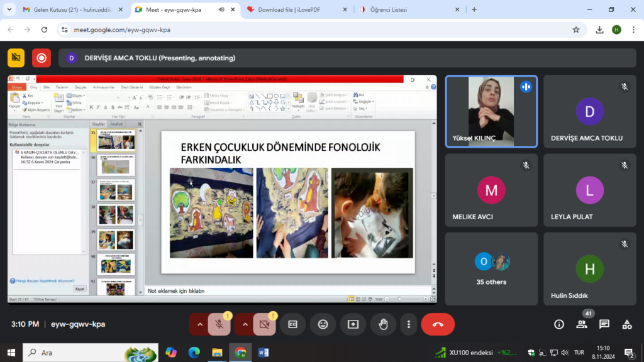Open the three-dot more options menu

409,324
